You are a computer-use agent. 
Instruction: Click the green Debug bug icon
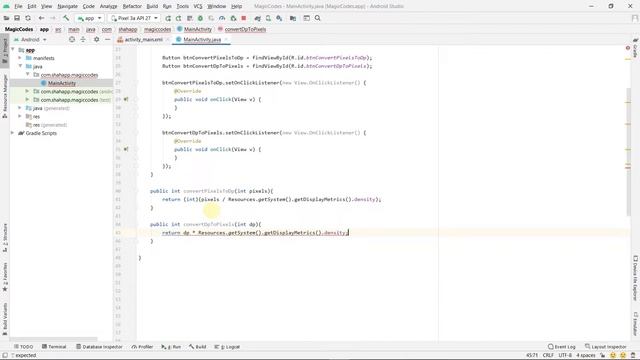click(x=200, y=18)
